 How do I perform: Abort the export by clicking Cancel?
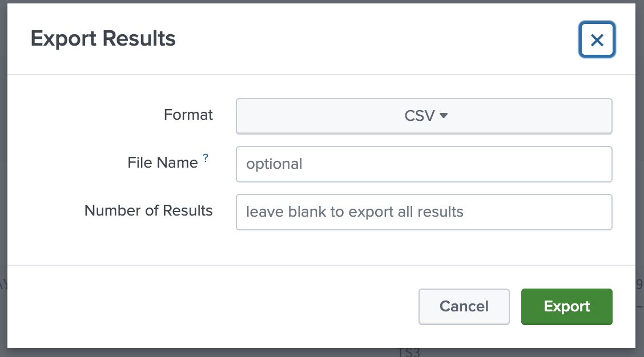click(x=464, y=306)
